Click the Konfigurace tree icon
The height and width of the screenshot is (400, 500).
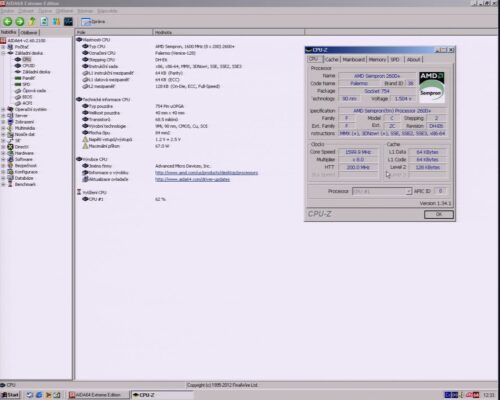coord(10,172)
